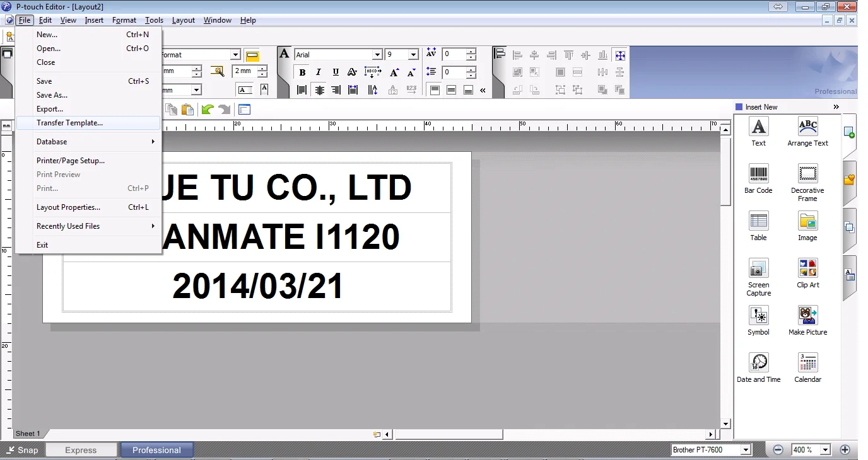
Task: Click the Snap mode button
Action: [22, 450]
